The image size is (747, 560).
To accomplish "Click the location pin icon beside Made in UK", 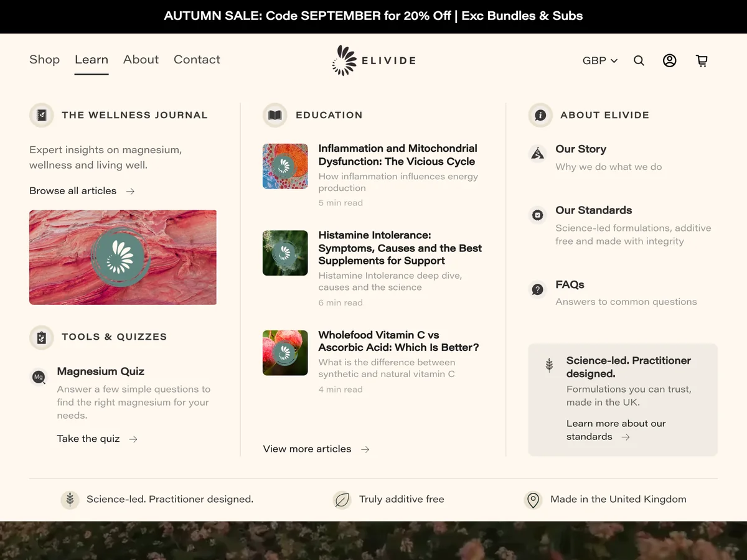I will tap(533, 500).
